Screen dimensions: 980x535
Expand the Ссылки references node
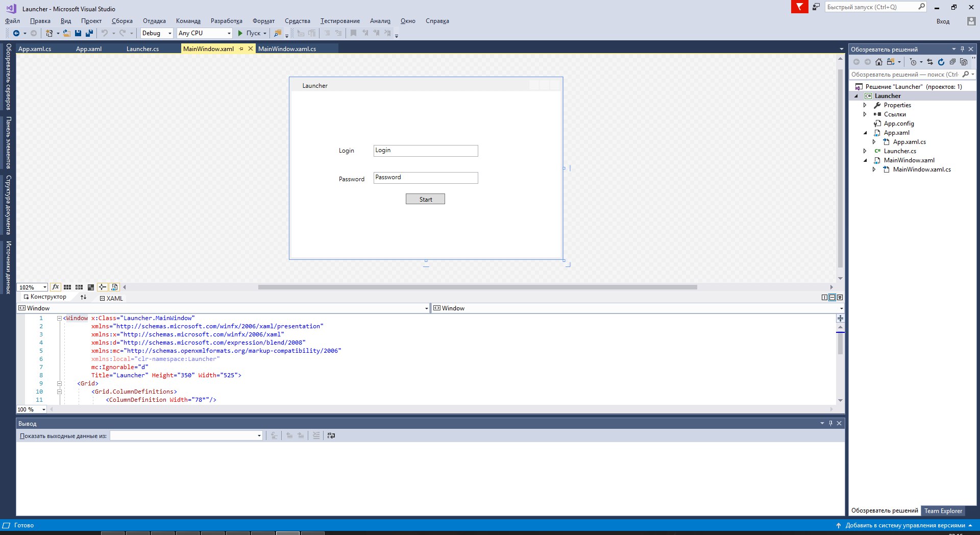[865, 114]
